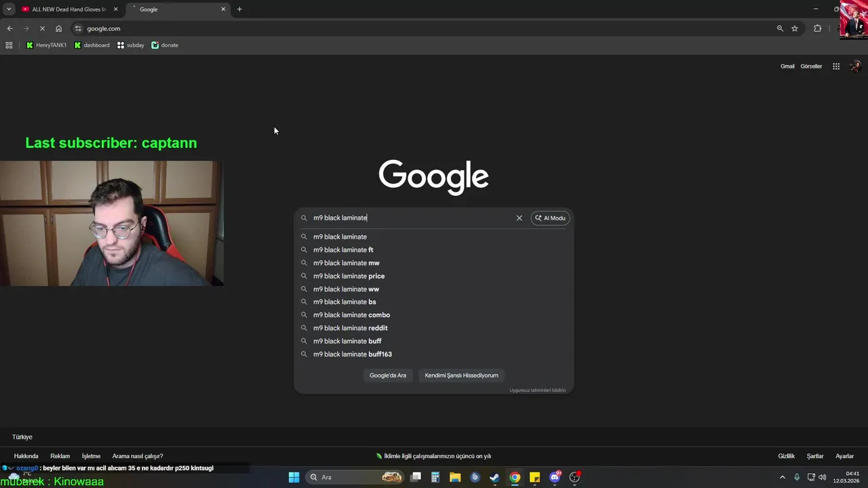This screenshot has width=868, height=488.
Task: Open İşletme footer link
Action: (x=91, y=456)
